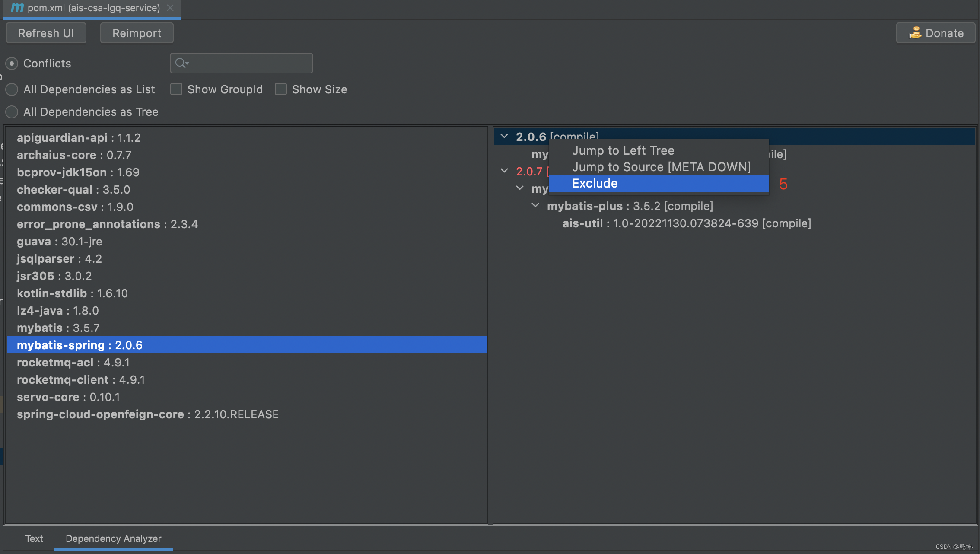Enable the Show GroupId checkbox
The height and width of the screenshot is (554, 980).
coord(176,89)
